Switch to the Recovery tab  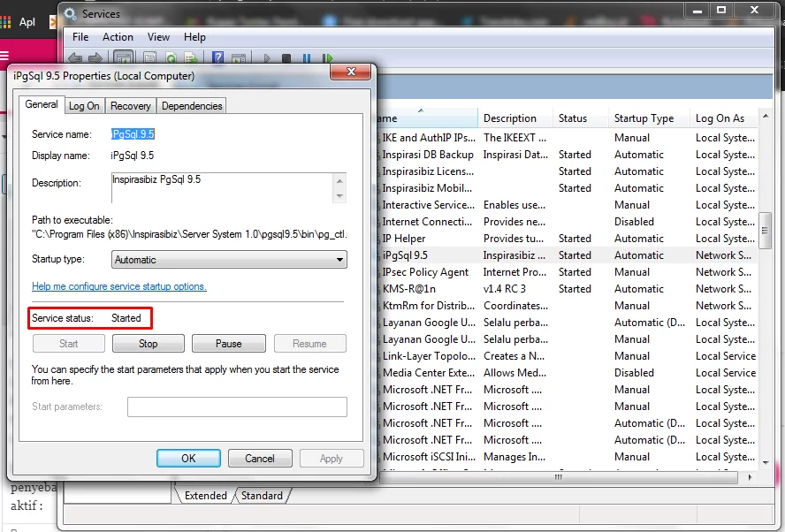coord(130,105)
